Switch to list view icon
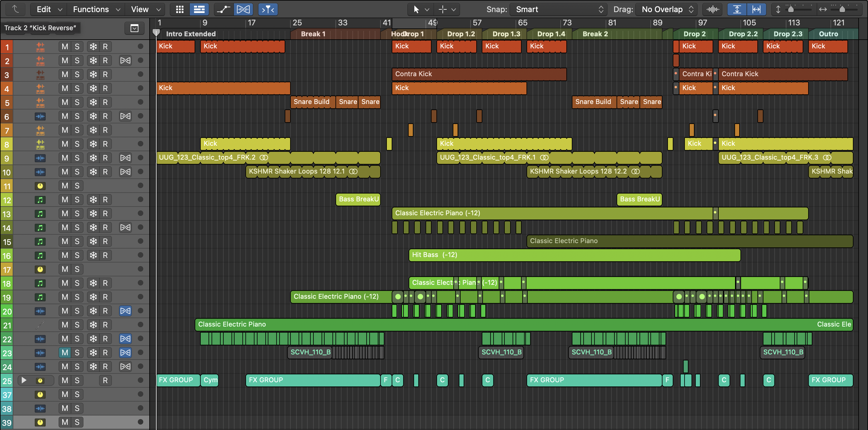Screen dimensions: 868x430 199,9
